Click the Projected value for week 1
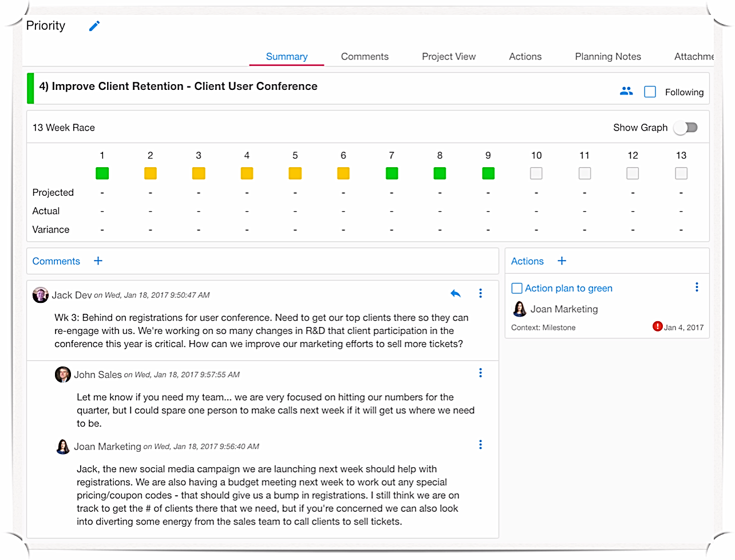 [102, 193]
